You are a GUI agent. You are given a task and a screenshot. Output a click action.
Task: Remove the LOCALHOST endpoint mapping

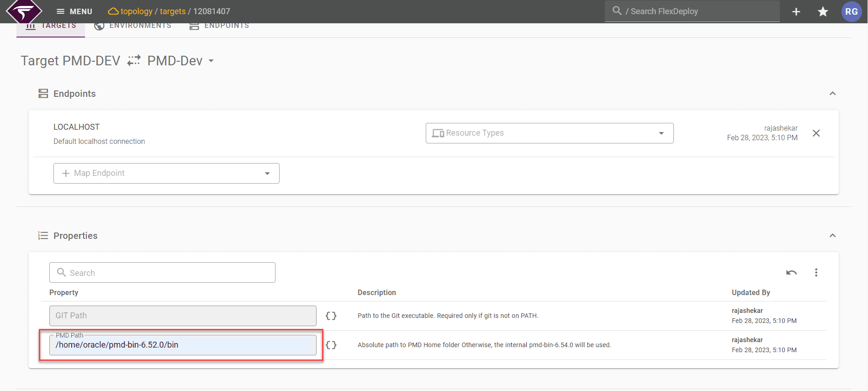pos(816,133)
